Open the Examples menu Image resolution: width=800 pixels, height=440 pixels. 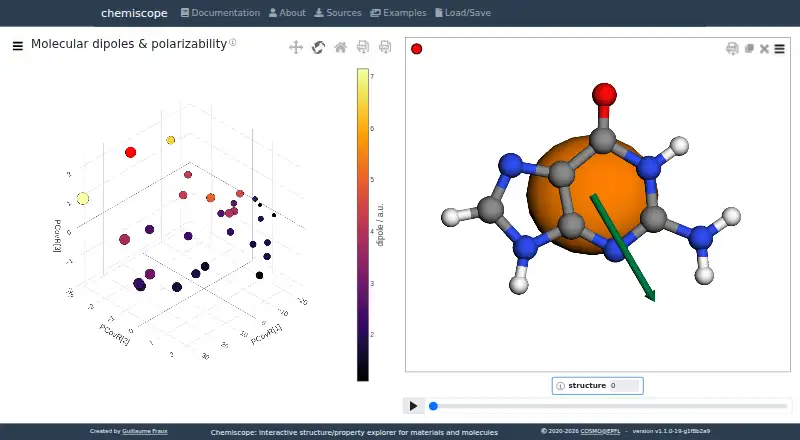pyautogui.click(x=398, y=13)
